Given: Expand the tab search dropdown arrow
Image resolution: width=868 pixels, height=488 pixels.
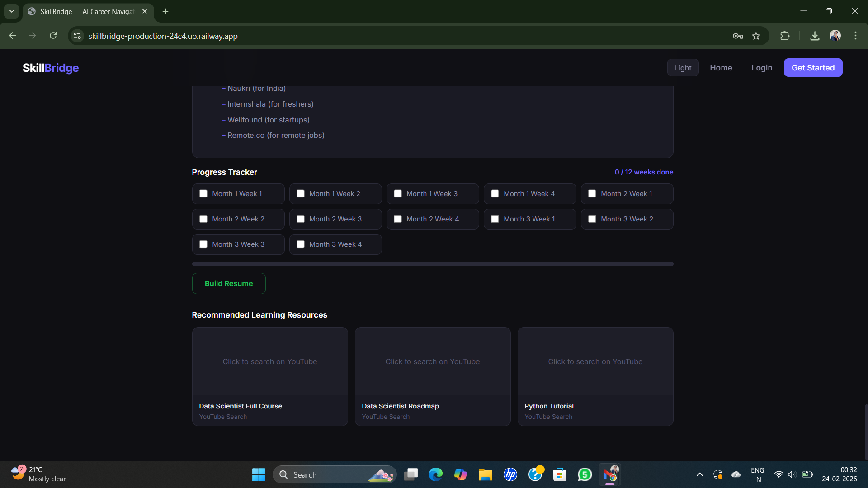Looking at the screenshot, I should tap(12, 11).
